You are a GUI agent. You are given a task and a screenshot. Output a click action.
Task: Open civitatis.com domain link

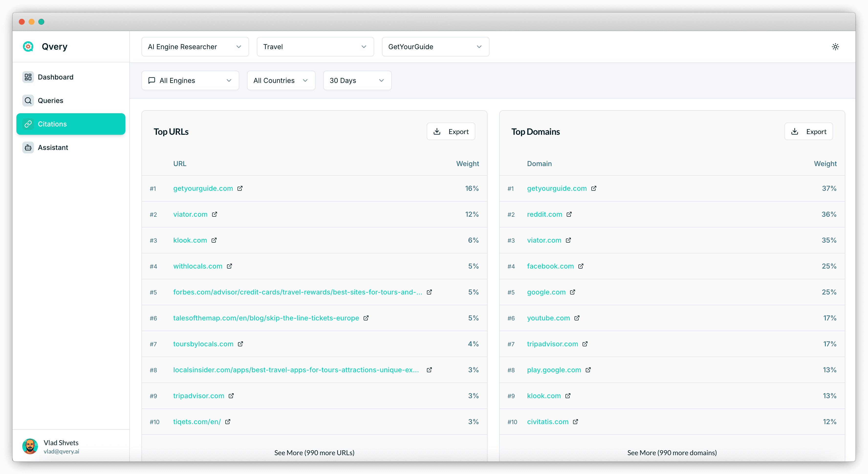click(548, 422)
